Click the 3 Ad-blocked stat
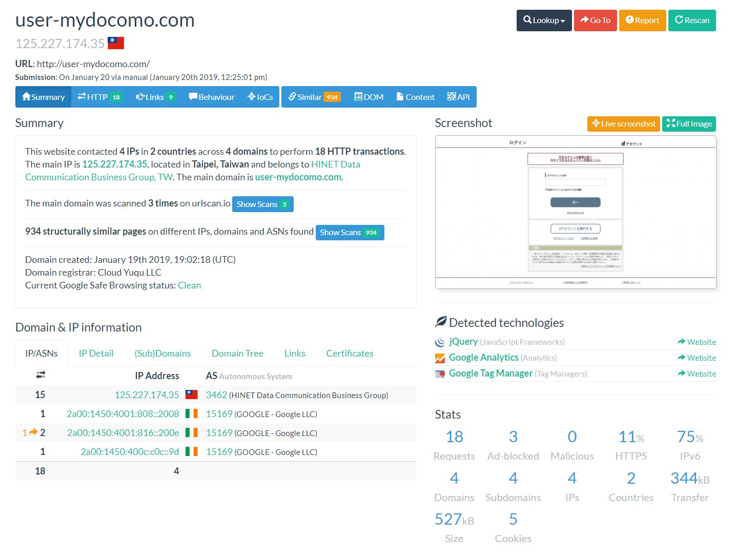Image resolution: width=736 pixels, height=560 pixels. click(513, 445)
